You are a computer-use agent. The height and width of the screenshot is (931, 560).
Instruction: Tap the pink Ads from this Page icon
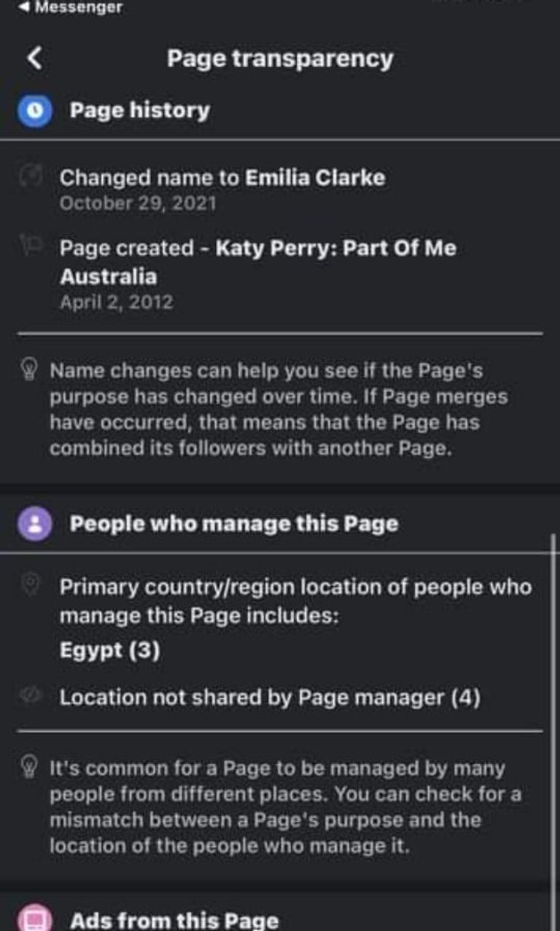coord(34,919)
